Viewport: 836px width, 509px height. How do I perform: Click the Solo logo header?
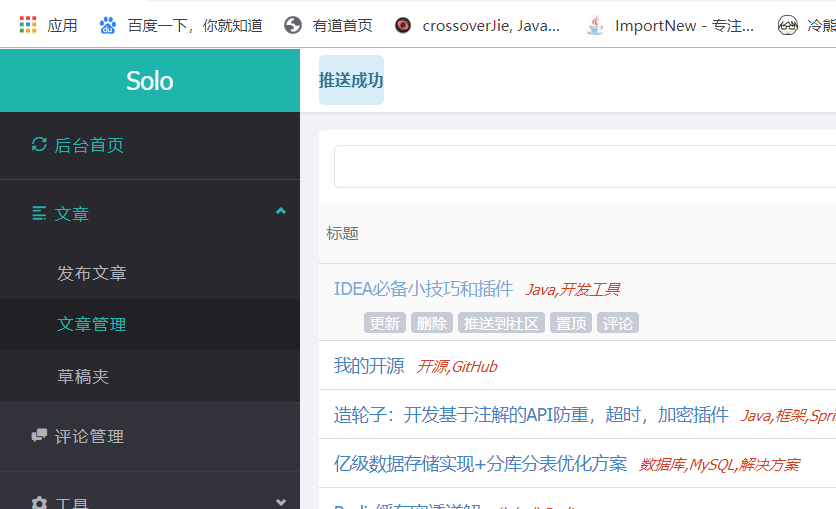tap(150, 81)
